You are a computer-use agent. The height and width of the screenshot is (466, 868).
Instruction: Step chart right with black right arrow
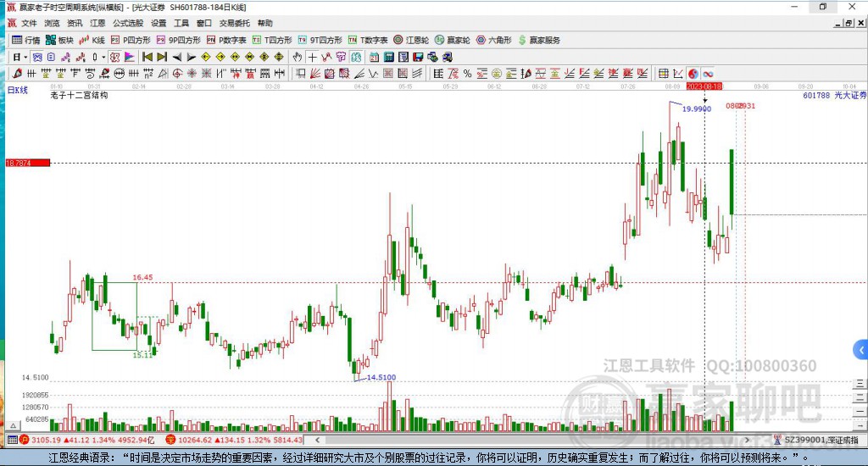191,57
